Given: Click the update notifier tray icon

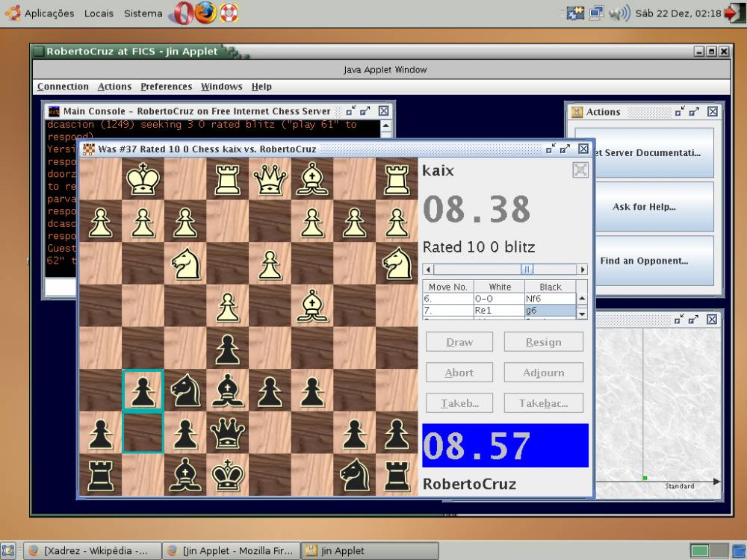Looking at the screenshot, I should tap(575, 13).
